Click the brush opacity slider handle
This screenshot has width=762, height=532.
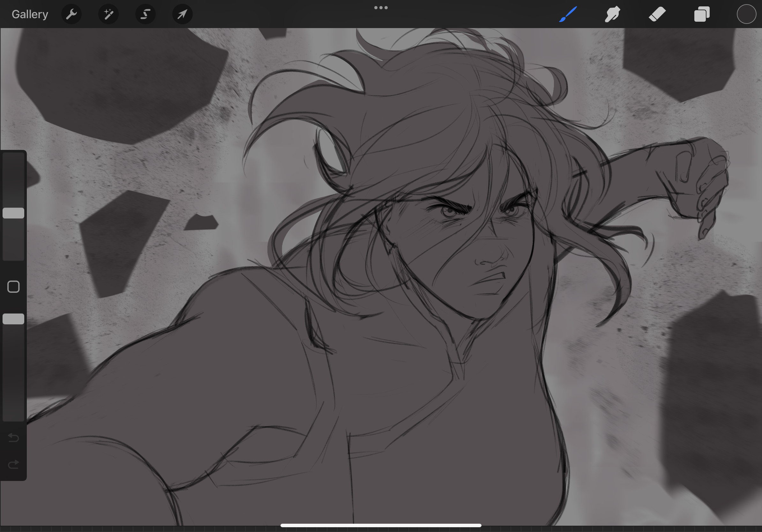(x=13, y=319)
